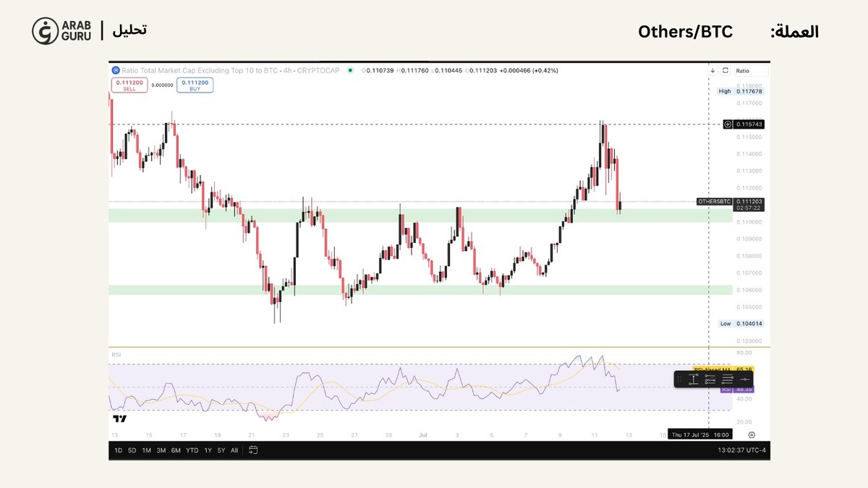This screenshot has height=488, width=868.
Task: Select the 1Y time range
Action: pyautogui.click(x=208, y=450)
